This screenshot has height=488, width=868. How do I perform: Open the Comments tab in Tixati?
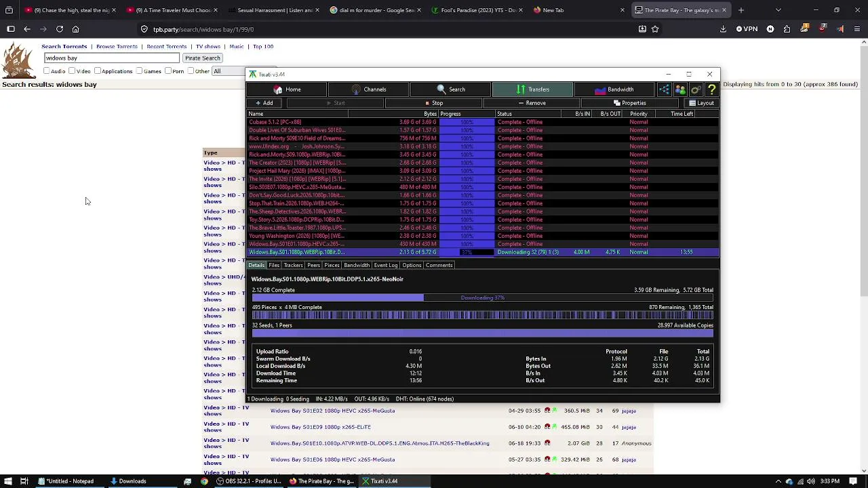point(439,265)
